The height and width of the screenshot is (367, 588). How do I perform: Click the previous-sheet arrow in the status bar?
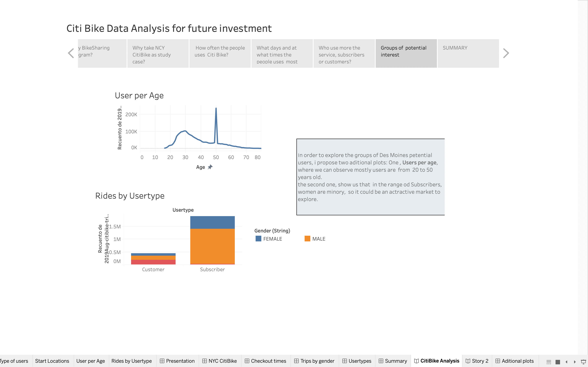click(566, 362)
